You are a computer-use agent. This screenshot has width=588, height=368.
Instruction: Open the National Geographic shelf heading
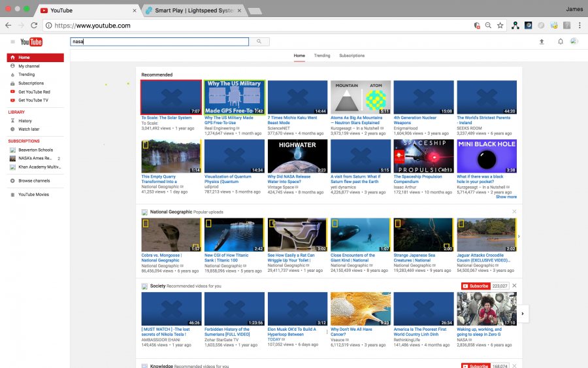coord(171,212)
